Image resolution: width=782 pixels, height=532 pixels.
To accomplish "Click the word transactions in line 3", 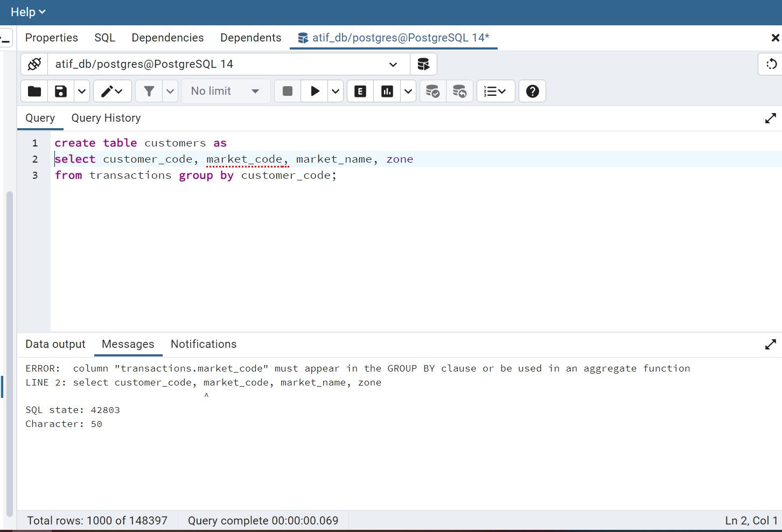I will click(130, 176).
